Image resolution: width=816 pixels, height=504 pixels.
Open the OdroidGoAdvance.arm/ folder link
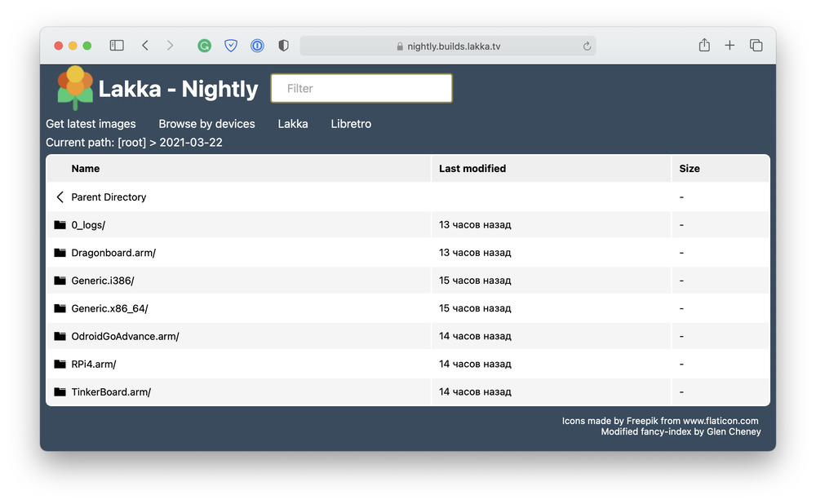(x=125, y=336)
